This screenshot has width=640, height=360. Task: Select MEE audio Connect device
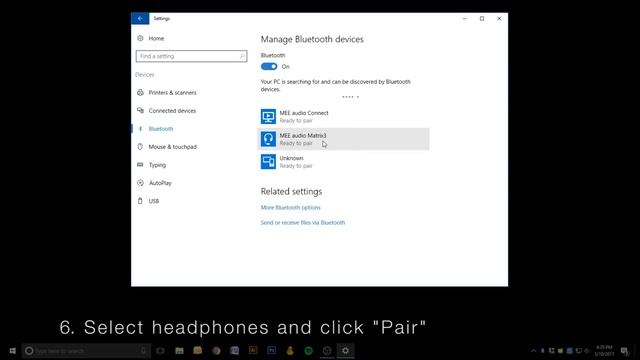coord(343,117)
